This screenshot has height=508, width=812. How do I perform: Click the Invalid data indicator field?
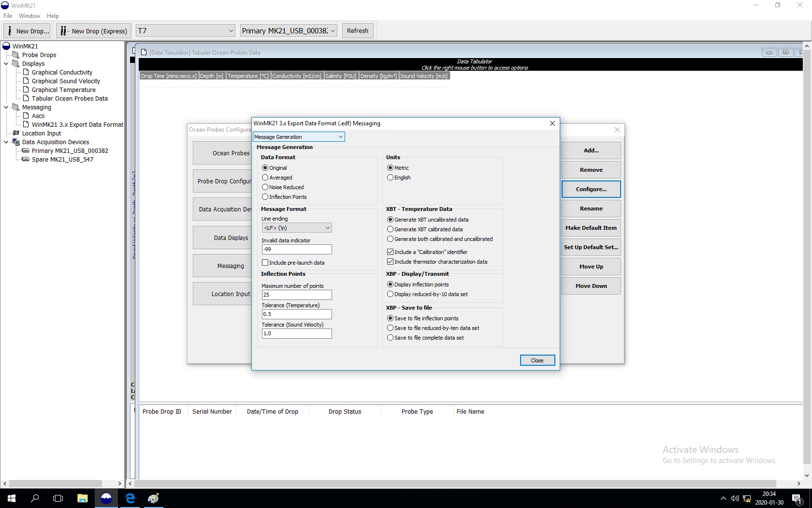pyautogui.click(x=296, y=250)
